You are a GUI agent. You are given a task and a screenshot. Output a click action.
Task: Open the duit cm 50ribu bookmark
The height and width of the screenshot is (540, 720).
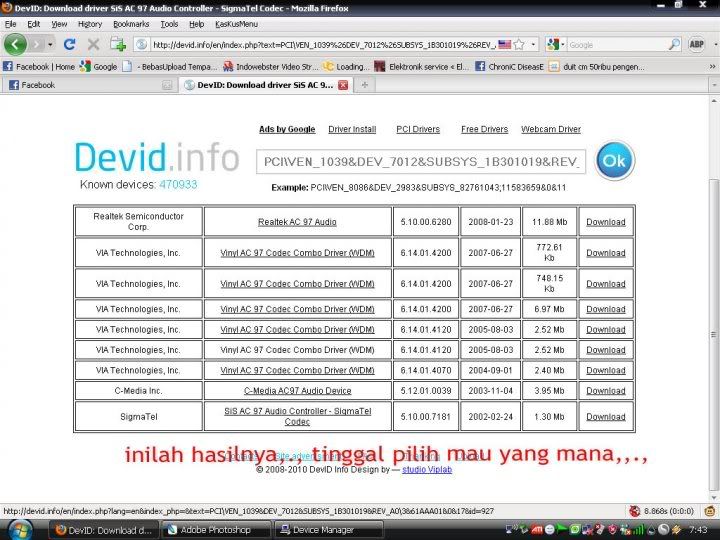pyautogui.click(x=596, y=67)
